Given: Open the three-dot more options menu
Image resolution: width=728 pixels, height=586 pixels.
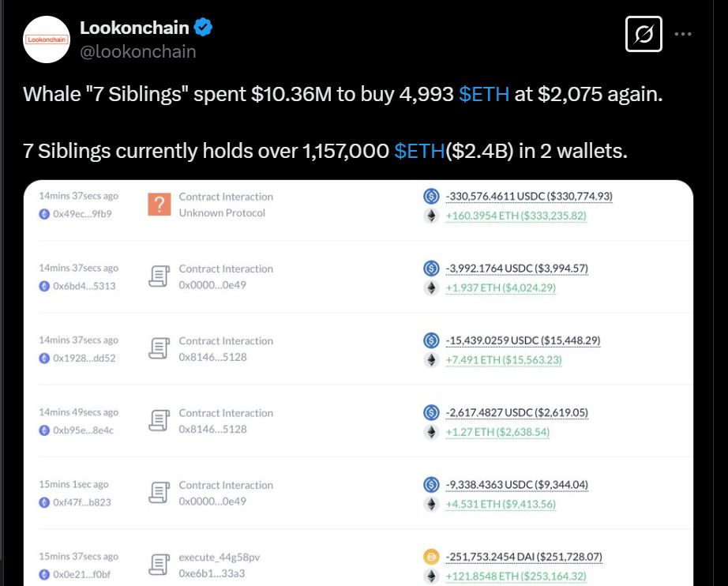Looking at the screenshot, I should pos(684,34).
